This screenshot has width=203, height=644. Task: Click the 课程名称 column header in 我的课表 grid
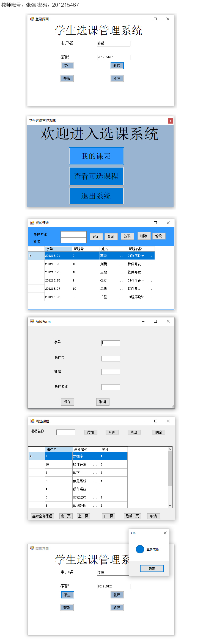pyautogui.click(x=141, y=249)
